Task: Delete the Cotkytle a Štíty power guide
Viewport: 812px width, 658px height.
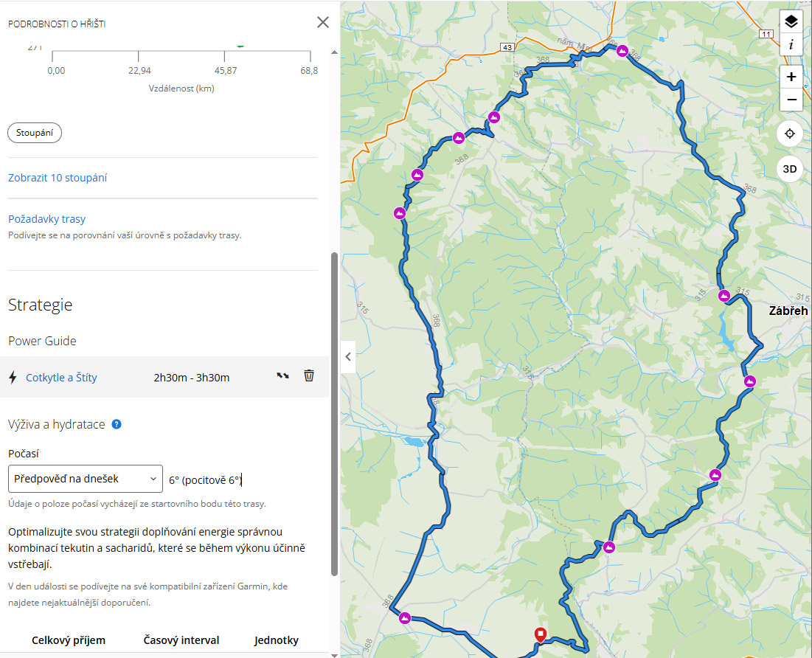Action: coord(309,376)
